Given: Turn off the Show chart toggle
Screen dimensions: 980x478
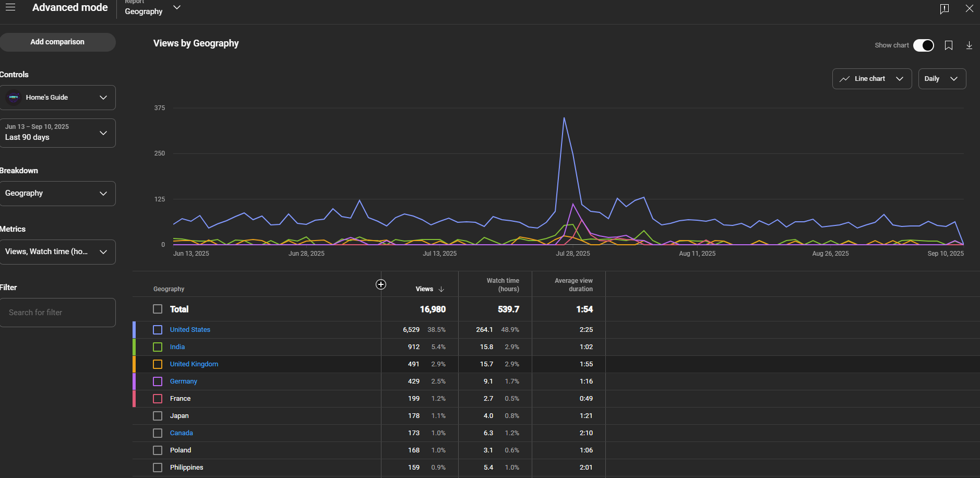Looking at the screenshot, I should tap(924, 45).
